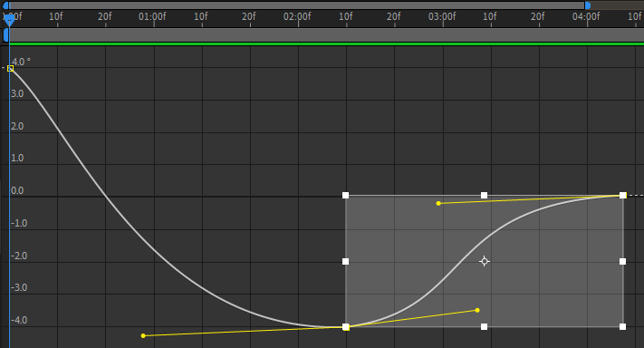Click the transform box top-middle handle
Screen dimensions: 644x348
[485, 195]
